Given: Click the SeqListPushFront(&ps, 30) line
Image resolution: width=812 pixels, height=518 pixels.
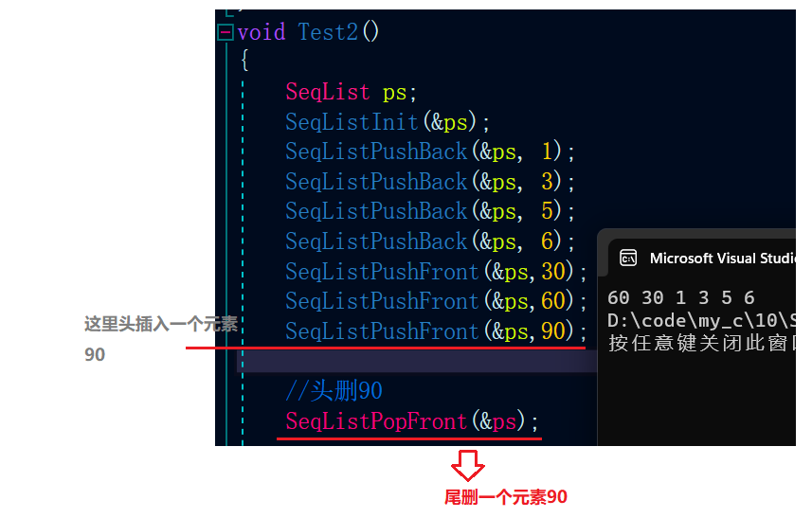Looking at the screenshot, I should point(436,272).
